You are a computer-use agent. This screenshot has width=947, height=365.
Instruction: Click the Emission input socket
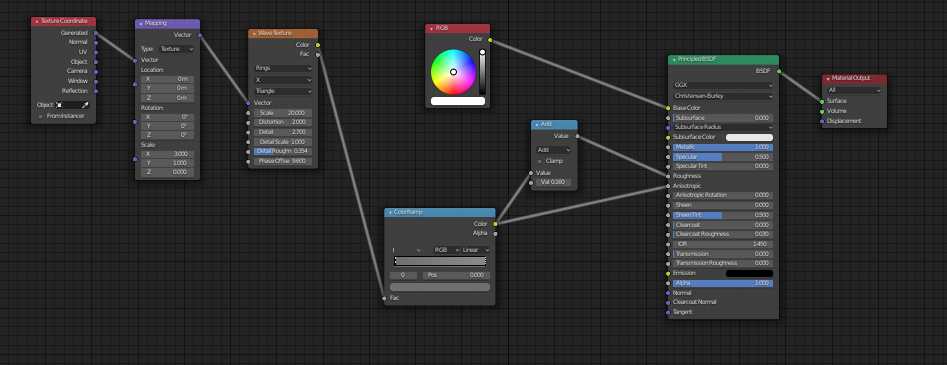point(668,273)
